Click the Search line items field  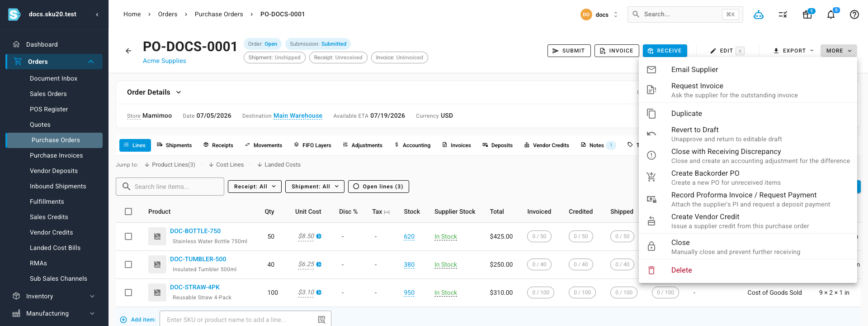[x=170, y=187]
